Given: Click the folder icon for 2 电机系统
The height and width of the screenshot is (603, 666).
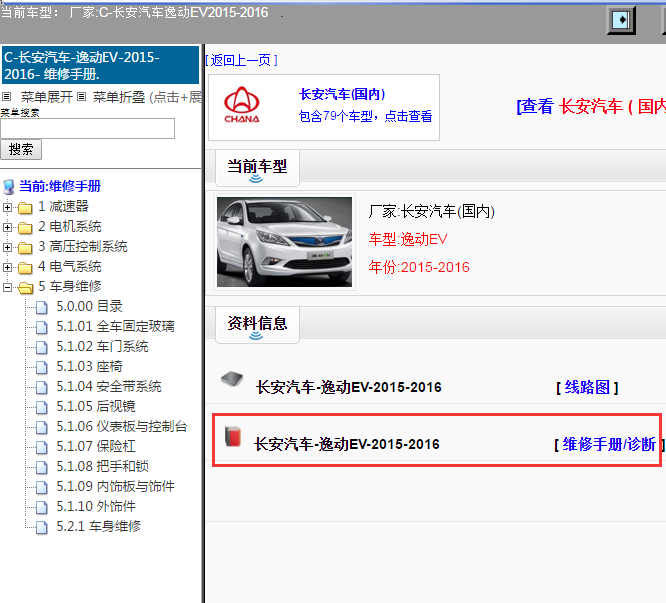Looking at the screenshot, I should coord(25,228).
